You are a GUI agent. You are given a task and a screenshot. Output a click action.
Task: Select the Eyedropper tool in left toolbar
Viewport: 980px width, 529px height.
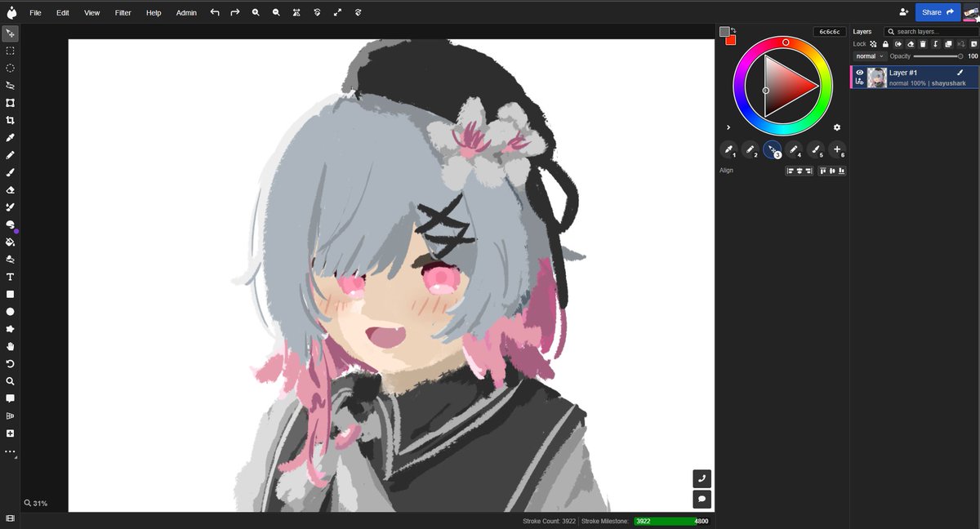10,137
